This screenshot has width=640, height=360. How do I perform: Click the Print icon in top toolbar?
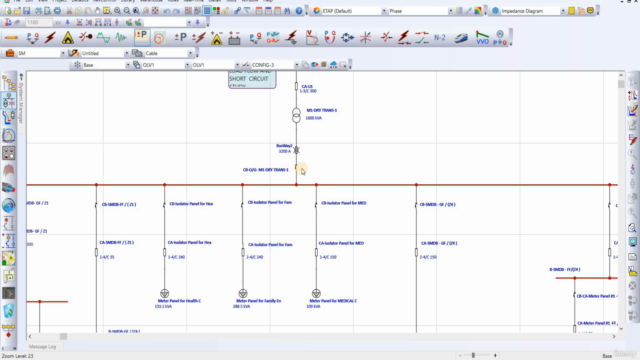tap(38, 11)
